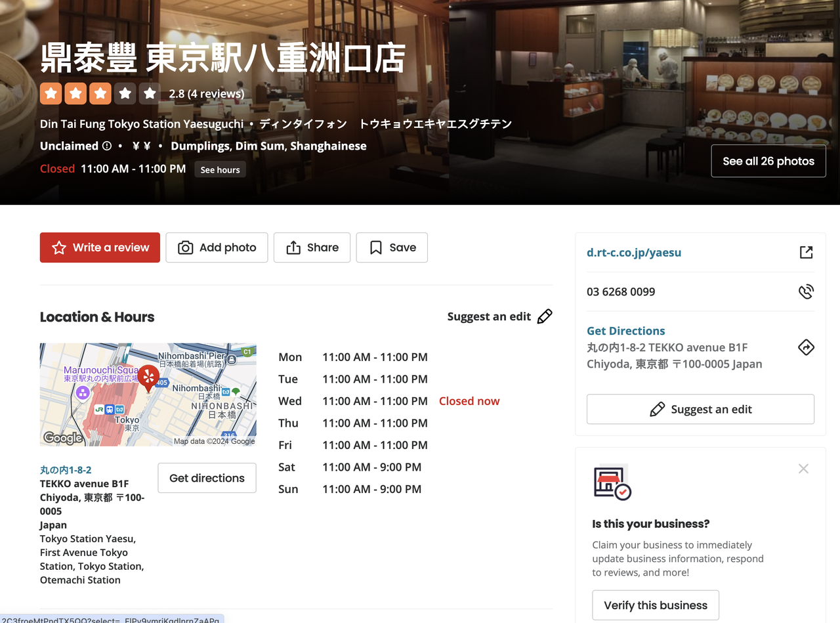Screen dimensions: 840x623
Task: Click the Get directions button below the map
Action: pos(207,478)
